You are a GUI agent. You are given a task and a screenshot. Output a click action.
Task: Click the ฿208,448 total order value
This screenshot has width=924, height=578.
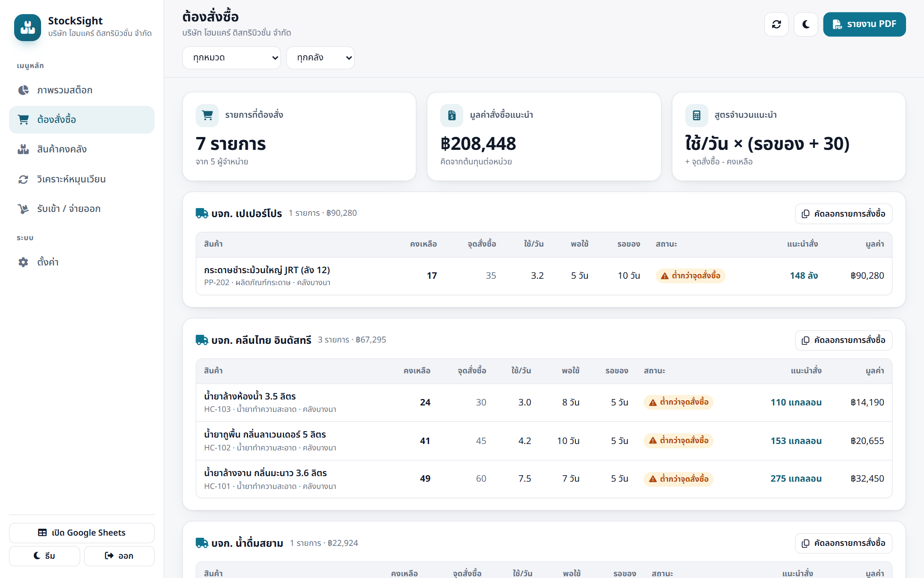478,143
